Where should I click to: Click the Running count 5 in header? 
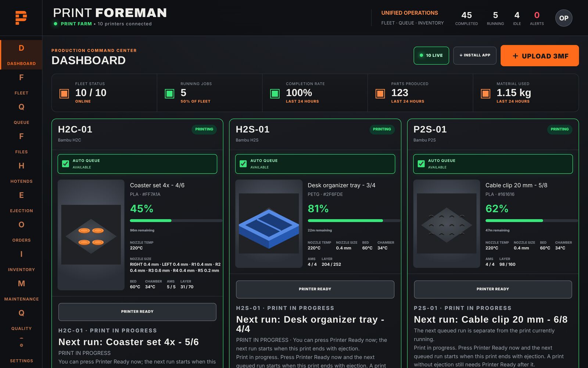pyautogui.click(x=495, y=18)
